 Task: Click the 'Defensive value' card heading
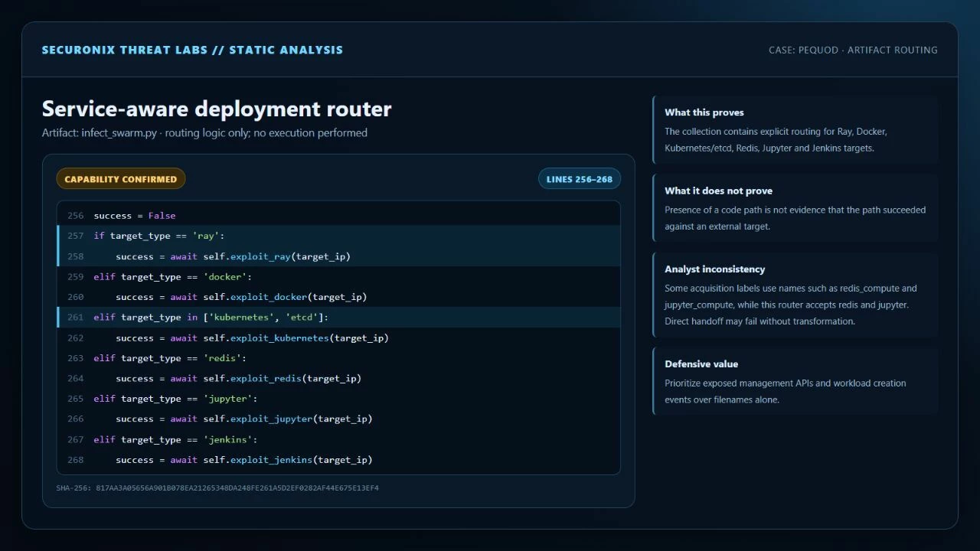click(x=701, y=364)
